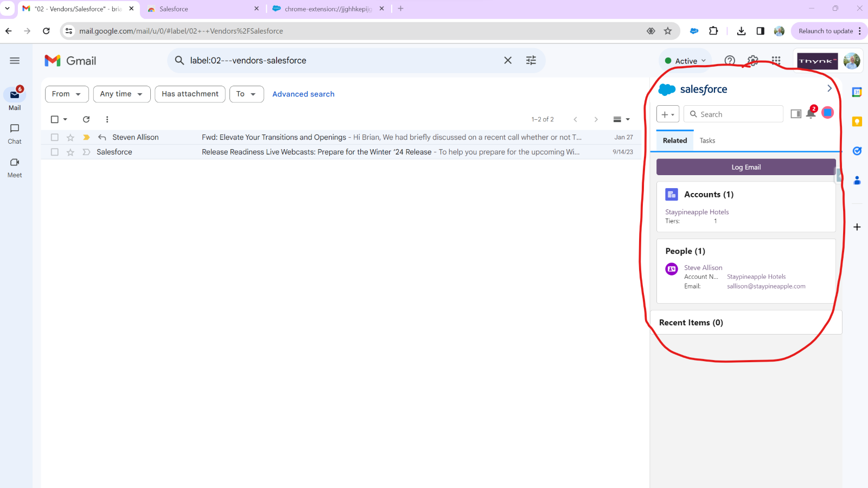Switch to the Salesforce browser tab

tap(203, 9)
